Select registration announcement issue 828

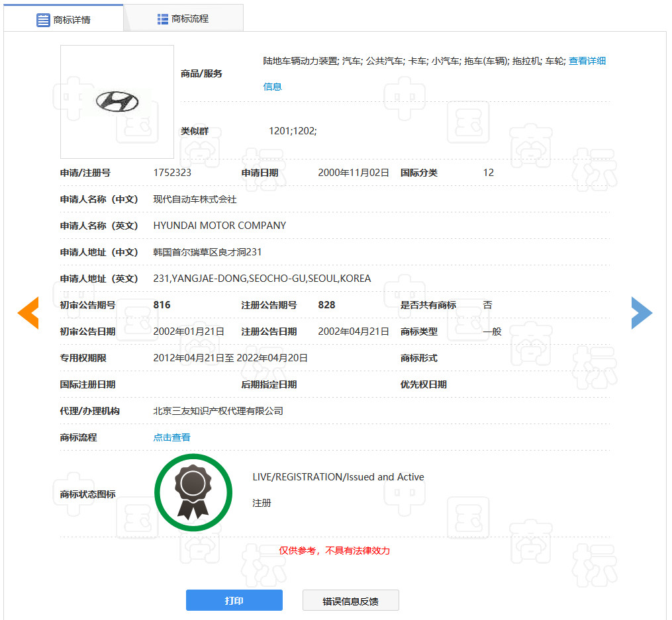click(x=326, y=305)
